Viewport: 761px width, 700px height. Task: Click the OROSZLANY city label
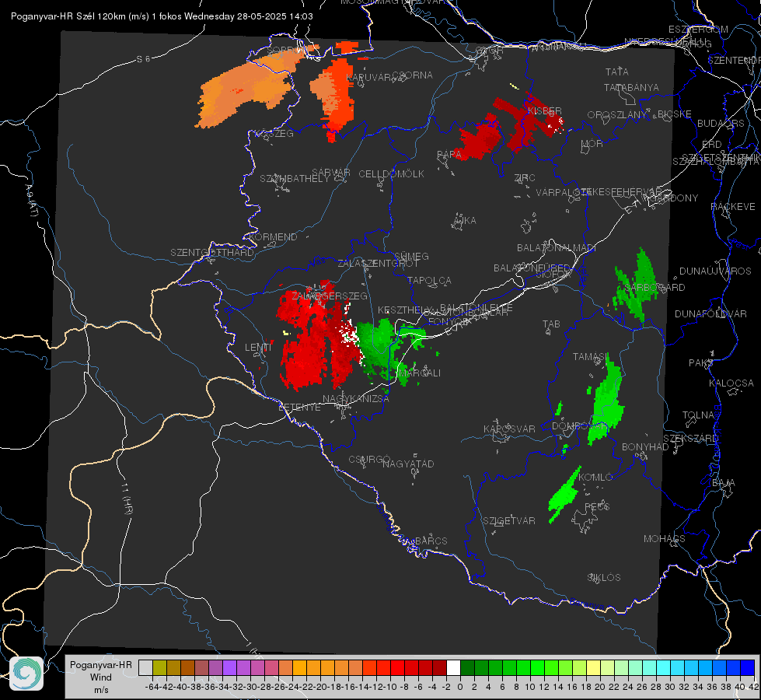[x=617, y=115]
